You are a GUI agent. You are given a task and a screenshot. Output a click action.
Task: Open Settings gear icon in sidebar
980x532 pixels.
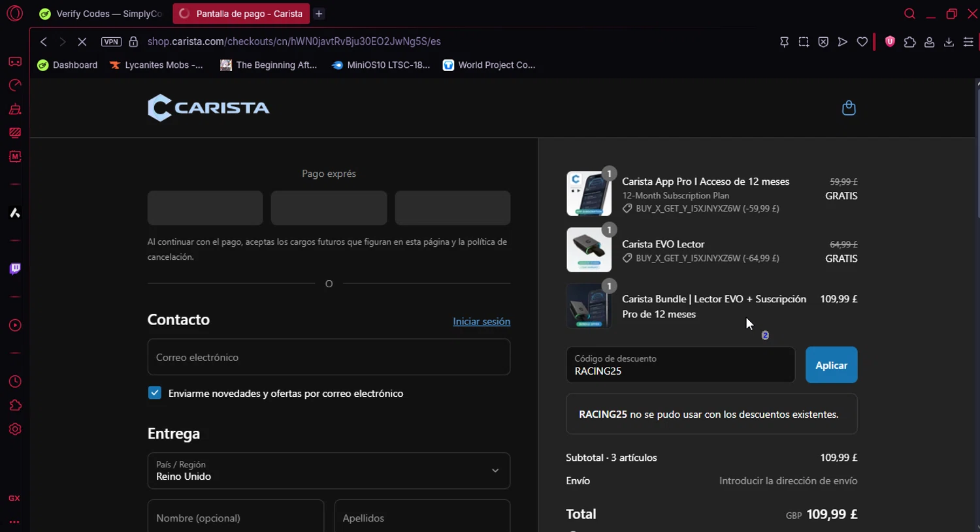15,429
